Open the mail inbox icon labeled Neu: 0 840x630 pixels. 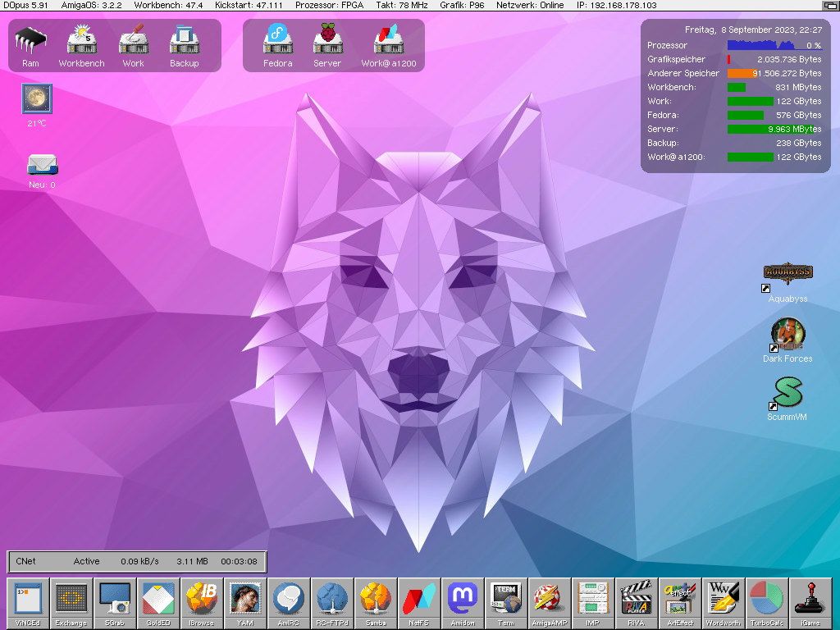coord(42,165)
